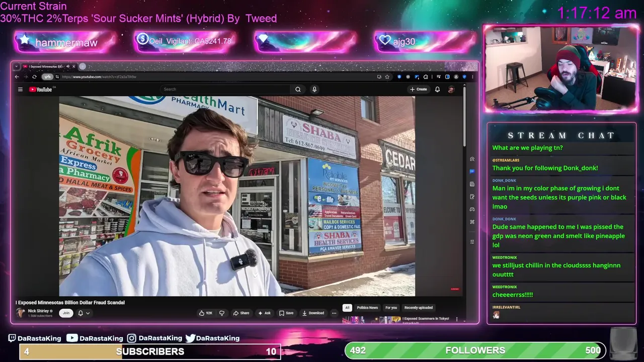Open the sidebar notes edit icon
The image size is (644, 362).
coord(472,197)
